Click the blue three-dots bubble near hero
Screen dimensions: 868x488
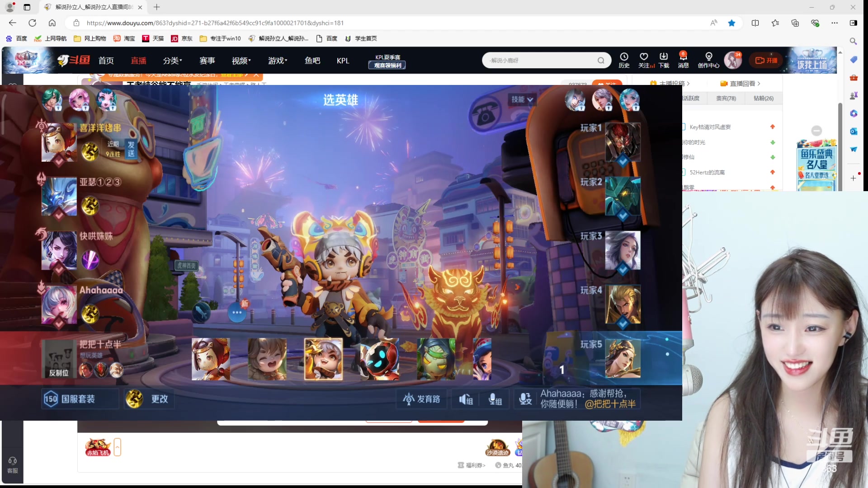coord(236,312)
